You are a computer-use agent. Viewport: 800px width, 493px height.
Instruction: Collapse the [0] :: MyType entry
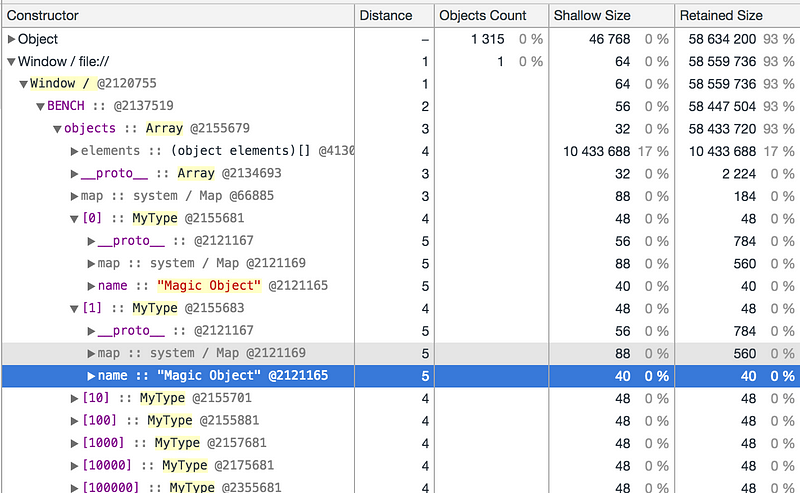coord(74,219)
